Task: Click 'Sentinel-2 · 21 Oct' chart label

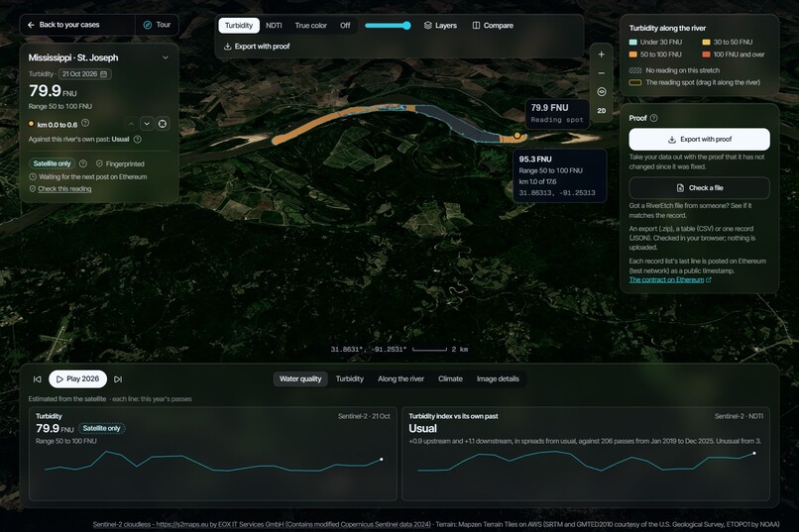Action: coord(364,416)
